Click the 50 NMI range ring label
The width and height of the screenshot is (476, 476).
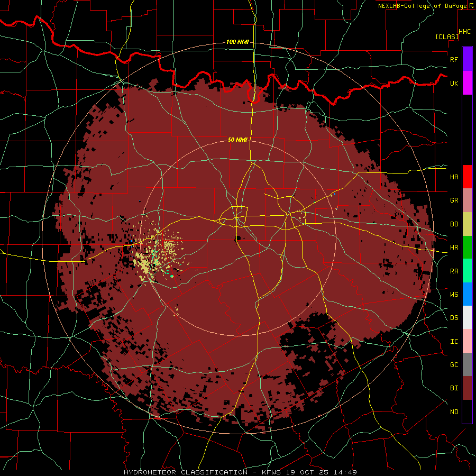tap(237, 140)
